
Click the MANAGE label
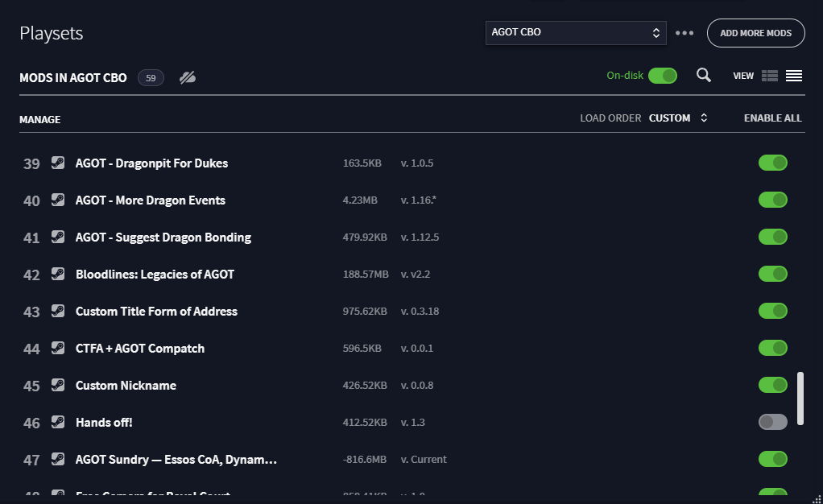tap(40, 120)
